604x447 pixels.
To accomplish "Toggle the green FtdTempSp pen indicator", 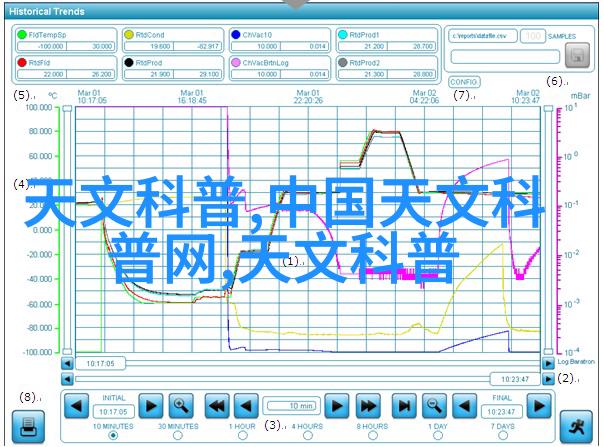I will click(x=22, y=35).
